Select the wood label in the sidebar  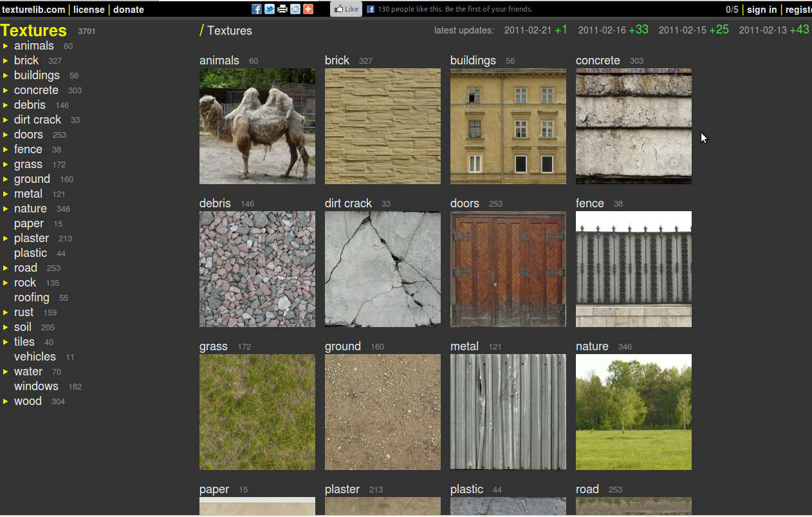[x=28, y=401]
